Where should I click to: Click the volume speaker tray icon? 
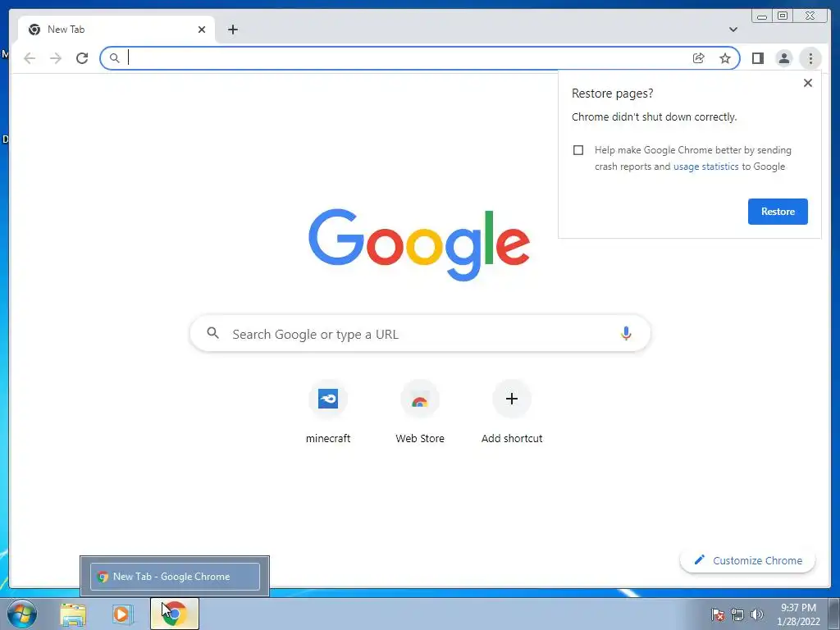(x=757, y=614)
